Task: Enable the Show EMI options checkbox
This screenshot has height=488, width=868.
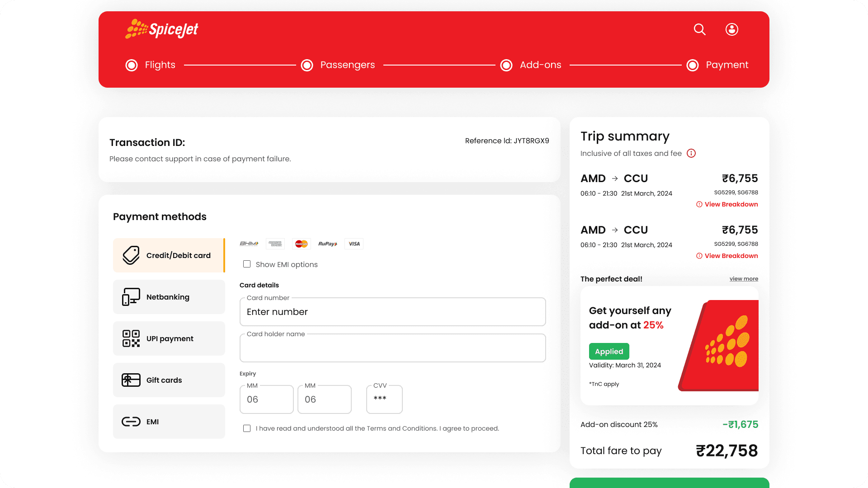Action: [x=247, y=264]
